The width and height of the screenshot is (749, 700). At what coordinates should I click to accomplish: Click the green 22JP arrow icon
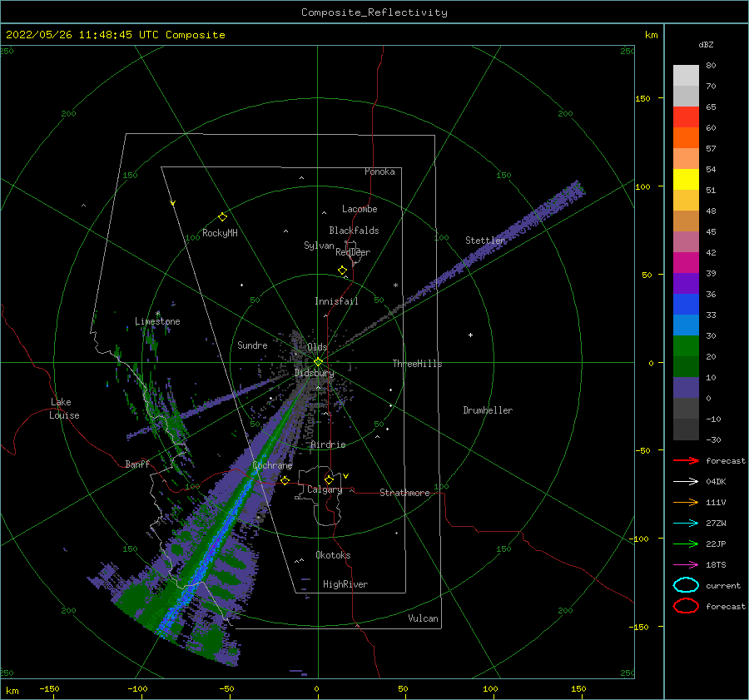click(x=686, y=544)
